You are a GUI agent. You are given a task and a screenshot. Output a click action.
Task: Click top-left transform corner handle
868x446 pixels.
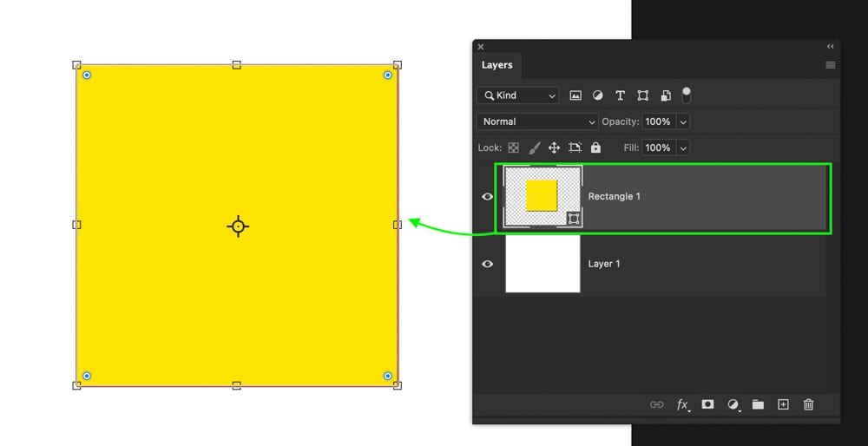(77, 65)
